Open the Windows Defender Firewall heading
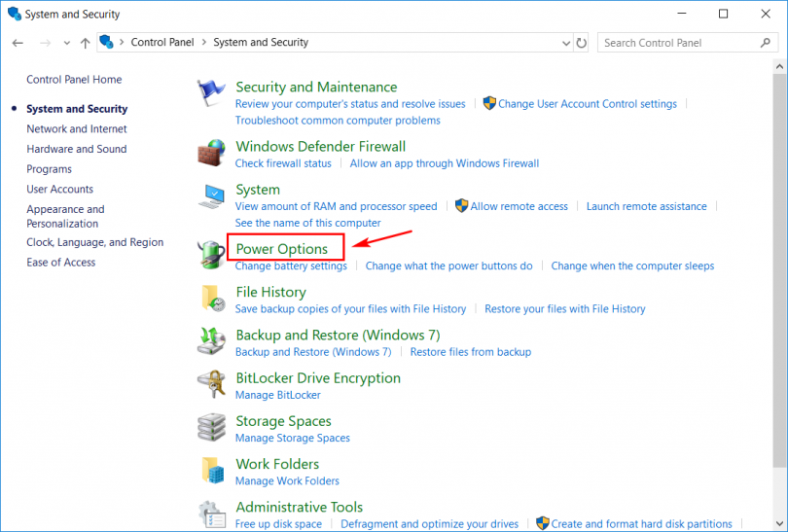The height and width of the screenshot is (532, 788). coord(321,147)
